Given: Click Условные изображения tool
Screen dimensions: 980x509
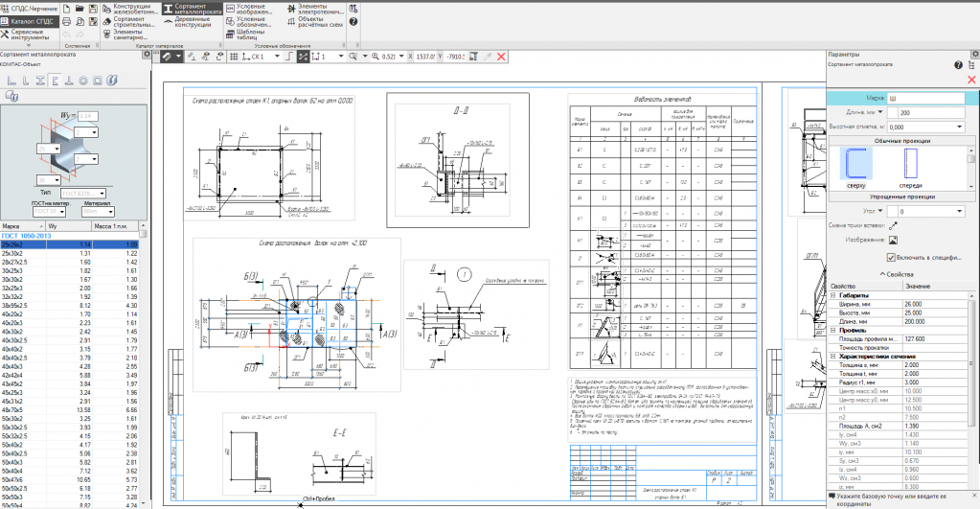Looking at the screenshot, I should [249, 9].
